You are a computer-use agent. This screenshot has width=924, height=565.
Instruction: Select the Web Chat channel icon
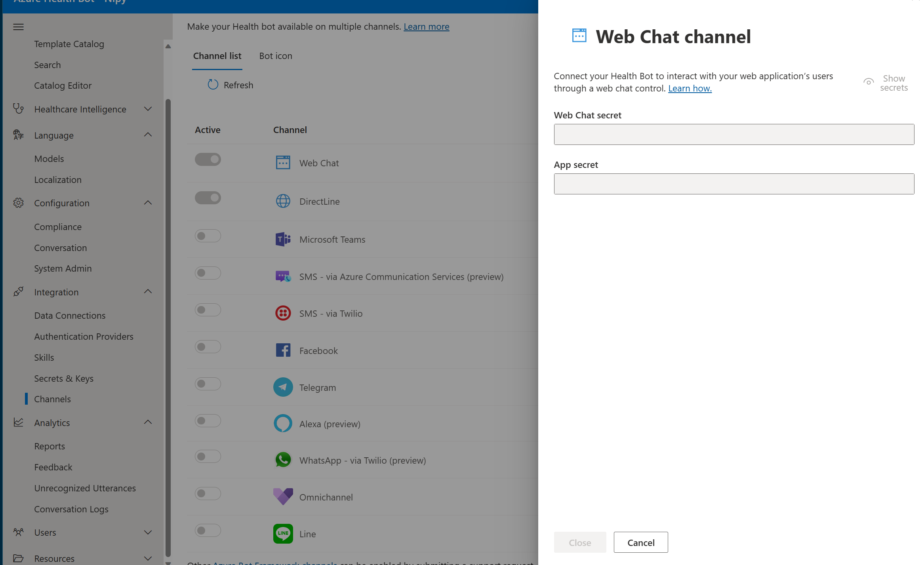click(283, 162)
